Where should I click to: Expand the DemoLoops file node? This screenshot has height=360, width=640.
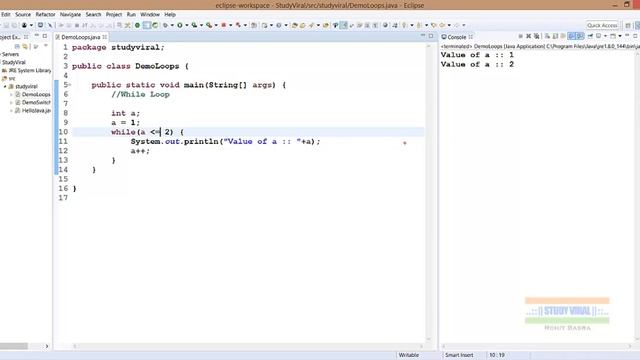point(11,95)
